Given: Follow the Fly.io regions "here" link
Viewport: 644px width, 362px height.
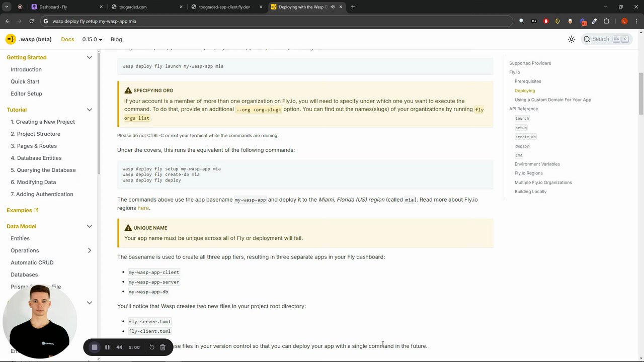Looking at the screenshot, I should (x=143, y=208).
